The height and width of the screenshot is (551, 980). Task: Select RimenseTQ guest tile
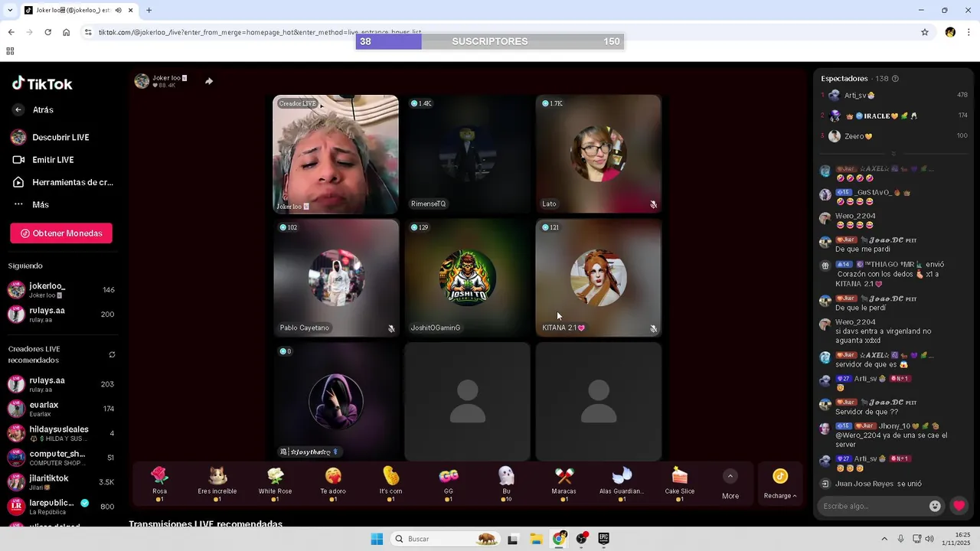tap(467, 154)
